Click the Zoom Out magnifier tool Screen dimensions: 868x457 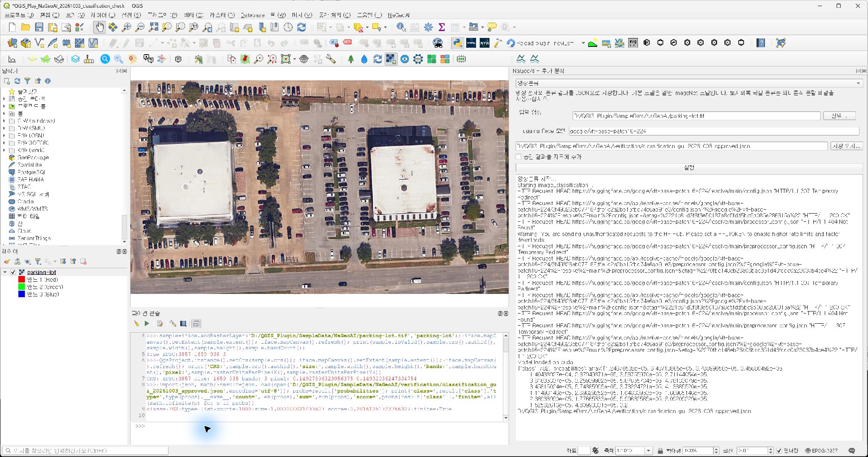[139, 27]
